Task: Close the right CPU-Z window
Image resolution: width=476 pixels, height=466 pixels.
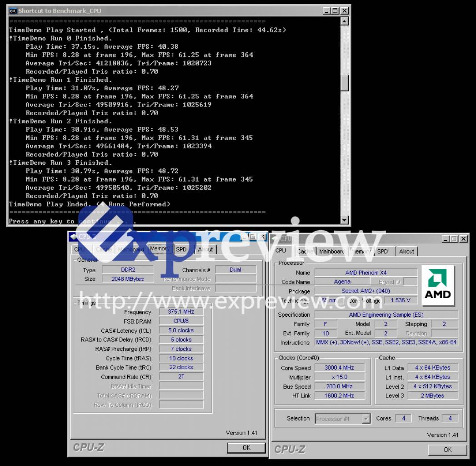Action: (x=463, y=239)
